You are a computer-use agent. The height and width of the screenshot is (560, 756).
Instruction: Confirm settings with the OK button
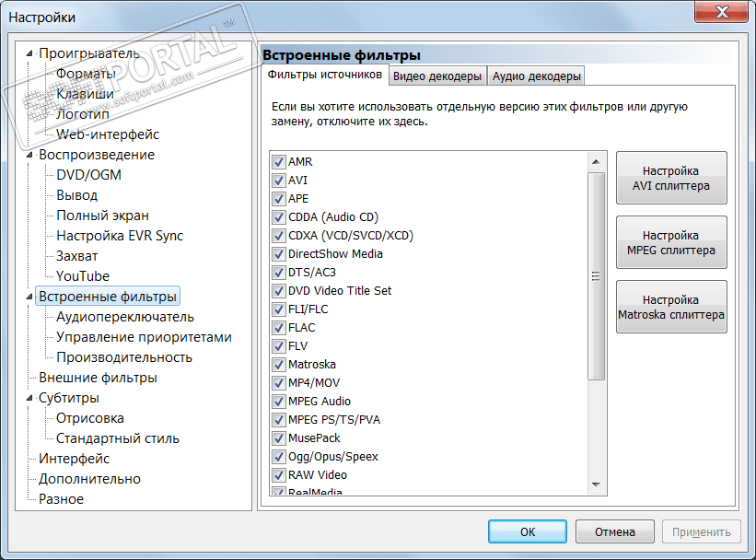click(528, 531)
